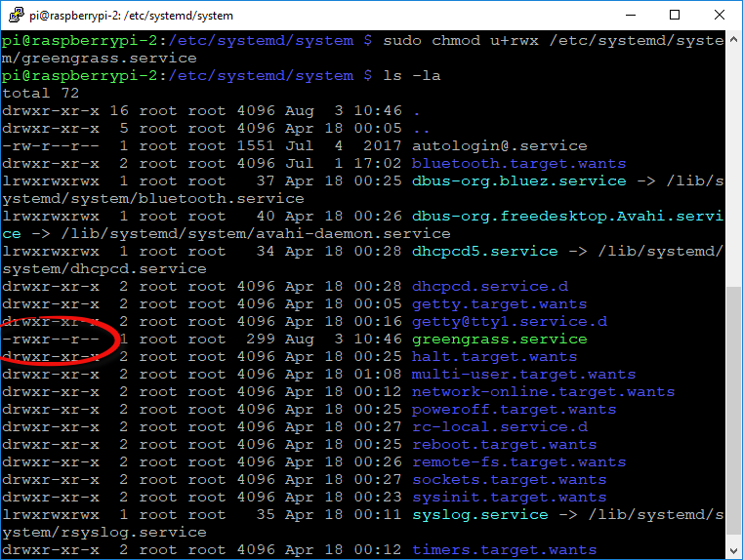Click the 'bluetooth.target.wants' directory name

518,163
